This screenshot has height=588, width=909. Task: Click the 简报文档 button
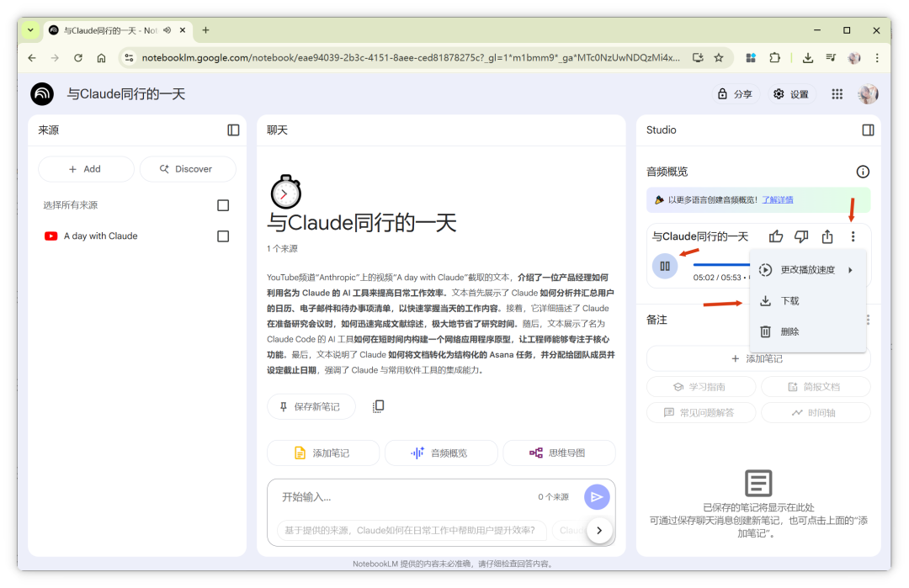[x=816, y=386]
